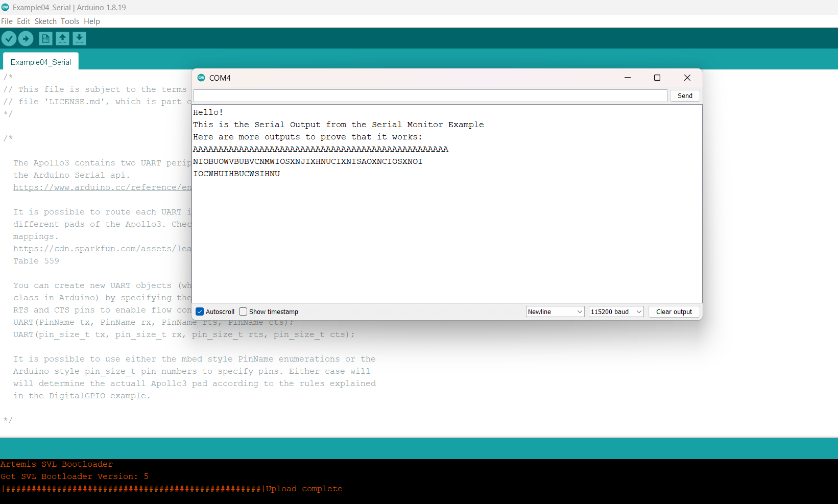Click the Upload arrow icon
Image resolution: width=838 pixels, height=504 pixels.
pos(26,38)
